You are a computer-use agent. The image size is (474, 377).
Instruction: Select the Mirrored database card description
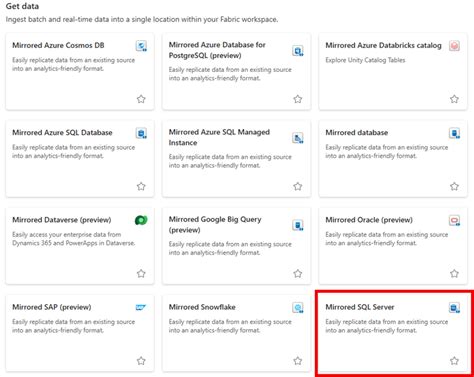(x=387, y=151)
